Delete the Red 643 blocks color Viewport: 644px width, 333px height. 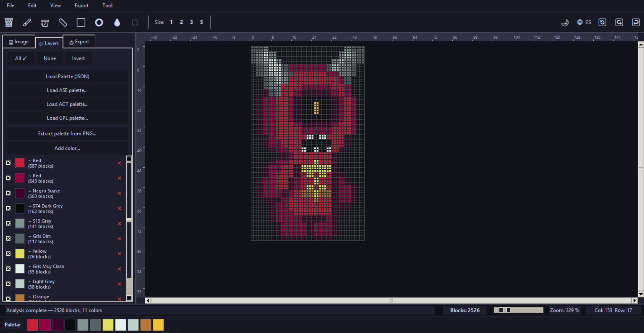[x=119, y=178]
